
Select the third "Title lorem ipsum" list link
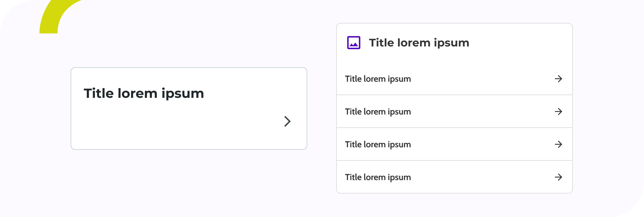click(378, 145)
